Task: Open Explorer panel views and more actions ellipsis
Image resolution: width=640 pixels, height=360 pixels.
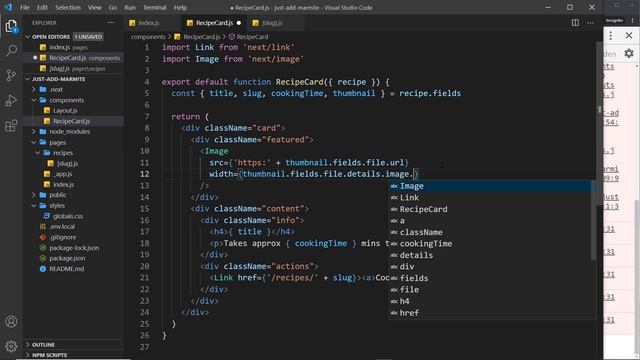Action: click(x=111, y=23)
